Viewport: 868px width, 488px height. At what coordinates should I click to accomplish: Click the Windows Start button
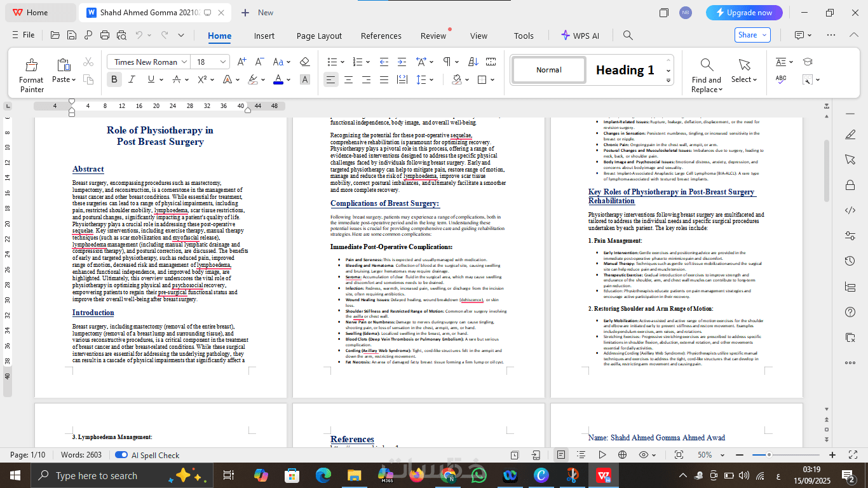coord(15,475)
